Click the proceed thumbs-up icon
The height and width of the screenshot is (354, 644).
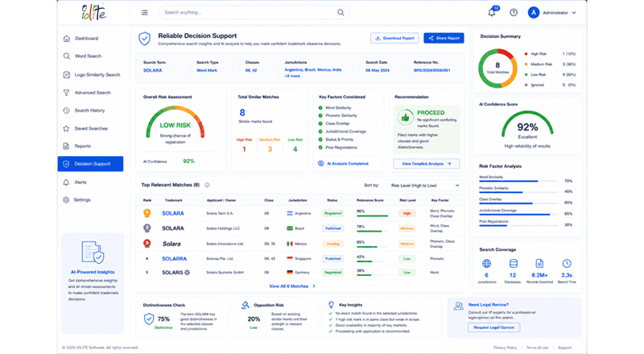406,117
